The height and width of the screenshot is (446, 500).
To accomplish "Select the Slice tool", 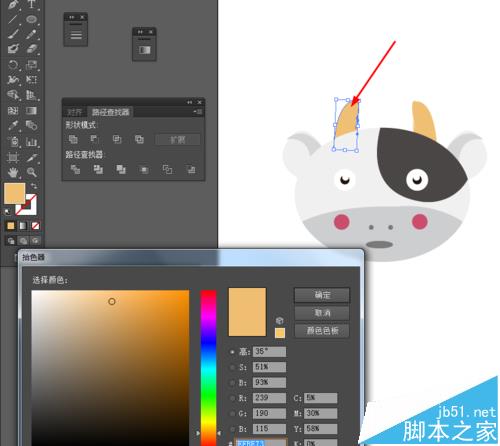I will pyautogui.click(x=31, y=157).
